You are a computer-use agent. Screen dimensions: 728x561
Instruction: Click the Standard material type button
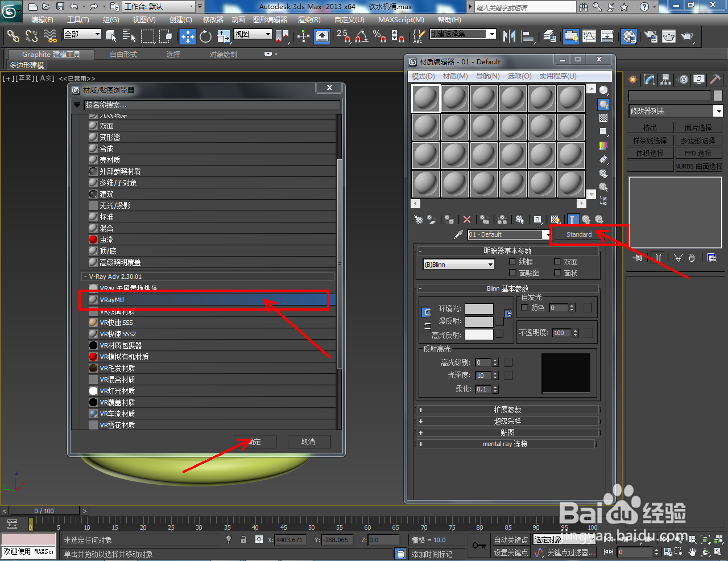tap(579, 234)
